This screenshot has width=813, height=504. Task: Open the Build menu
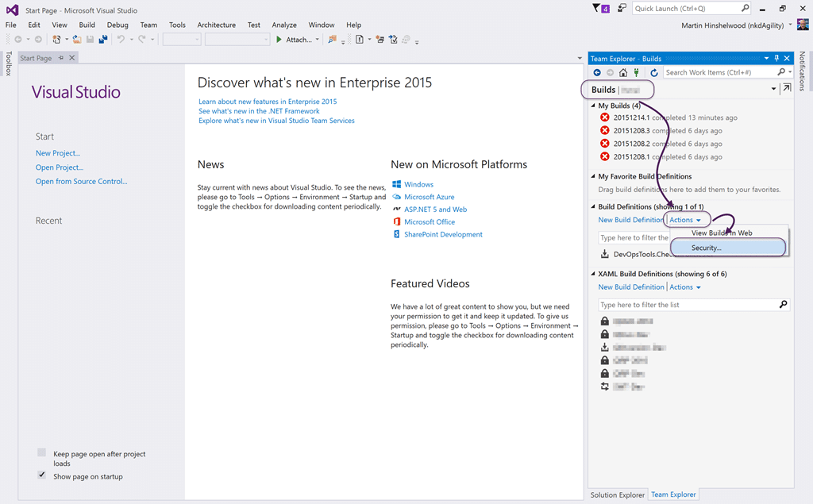[x=87, y=25]
